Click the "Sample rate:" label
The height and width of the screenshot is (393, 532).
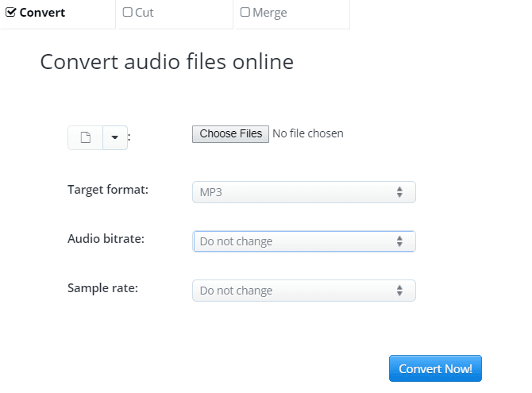102,287
